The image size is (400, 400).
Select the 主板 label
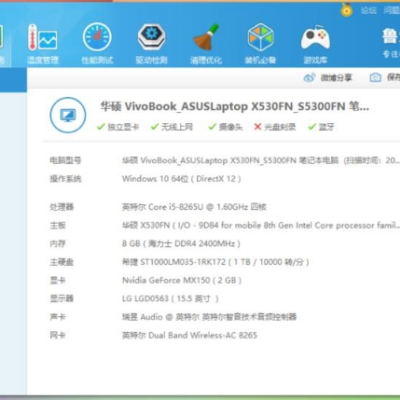pyautogui.click(x=58, y=225)
